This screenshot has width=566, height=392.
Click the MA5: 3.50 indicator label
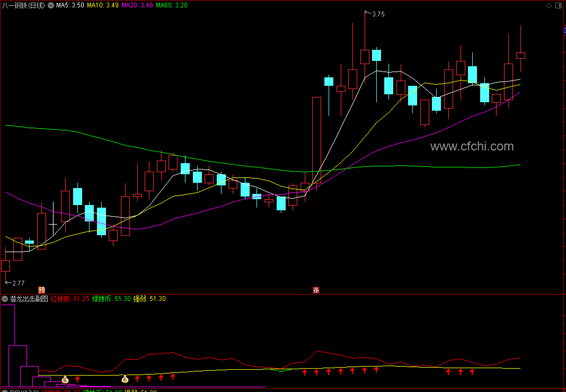tap(70, 5)
